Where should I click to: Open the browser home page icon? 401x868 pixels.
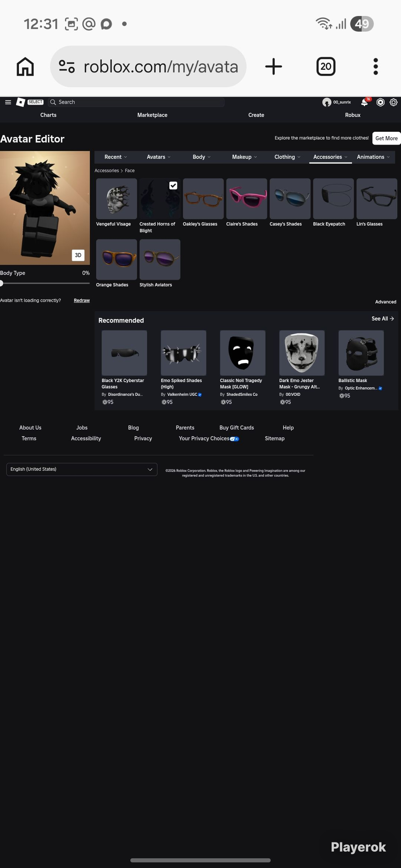pos(25,66)
